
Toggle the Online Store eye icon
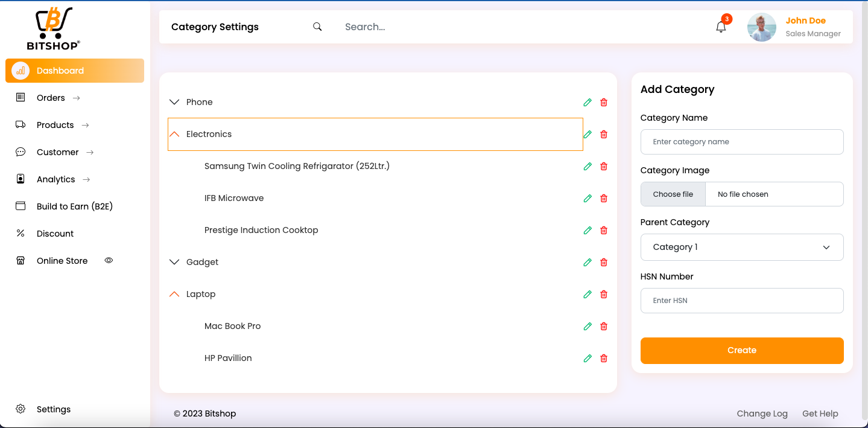(109, 261)
